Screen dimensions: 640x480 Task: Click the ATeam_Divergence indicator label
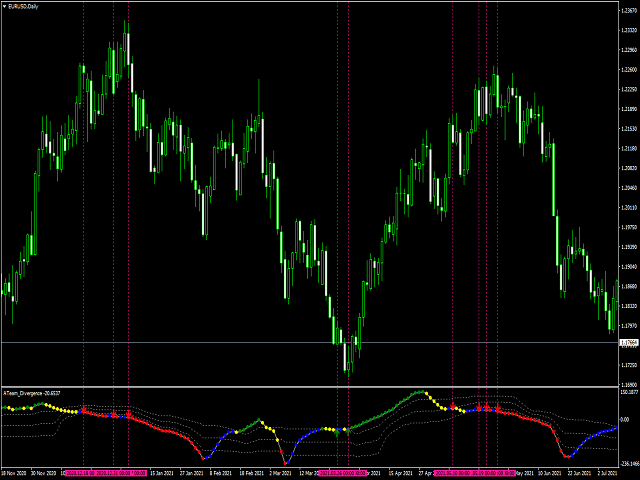(x=32, y=393)
